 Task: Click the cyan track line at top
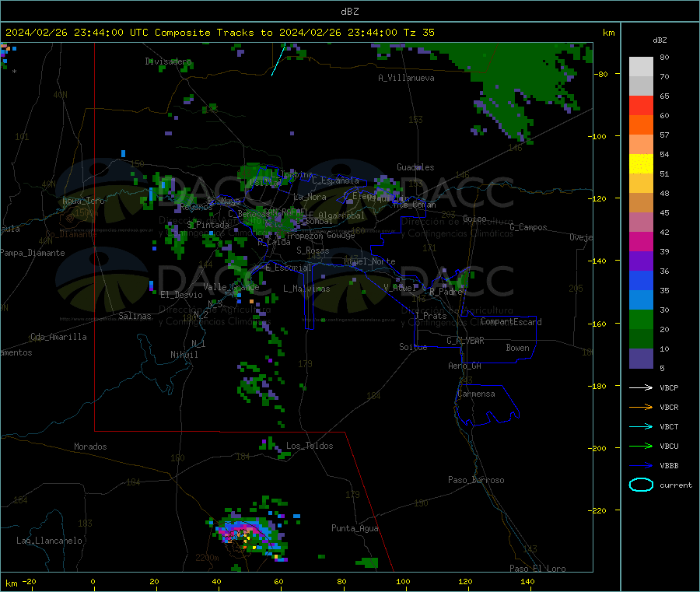(278, 59)
